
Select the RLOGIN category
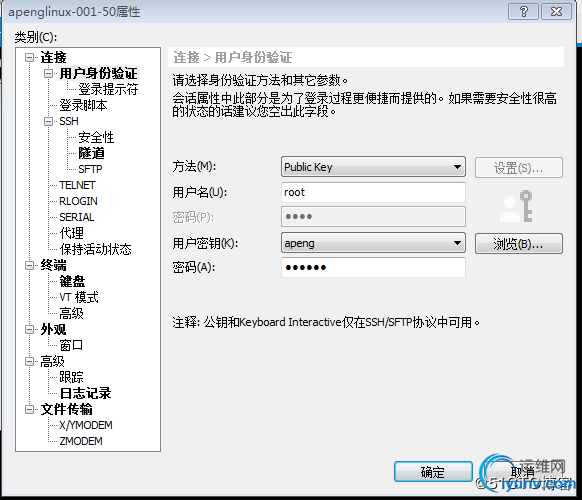click(x=78, y=201)
